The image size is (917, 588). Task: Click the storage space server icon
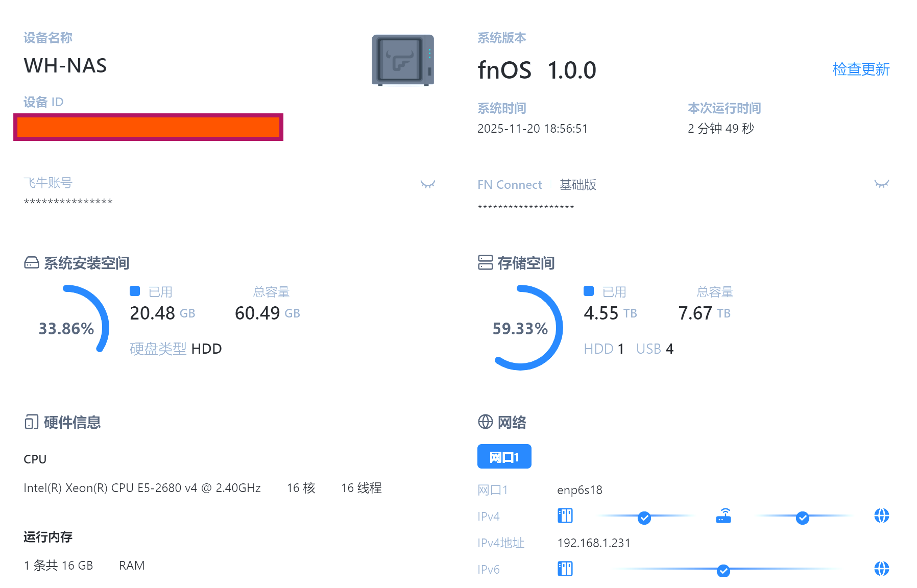coord(485,263)
